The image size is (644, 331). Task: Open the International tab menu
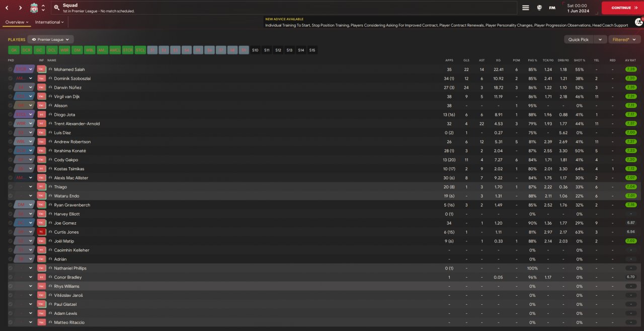49,22
